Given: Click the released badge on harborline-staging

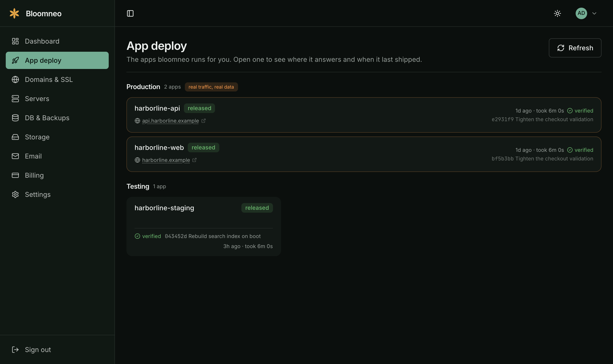Looking at the screenshot, I should pyautogui.click(x=257, y=208).
